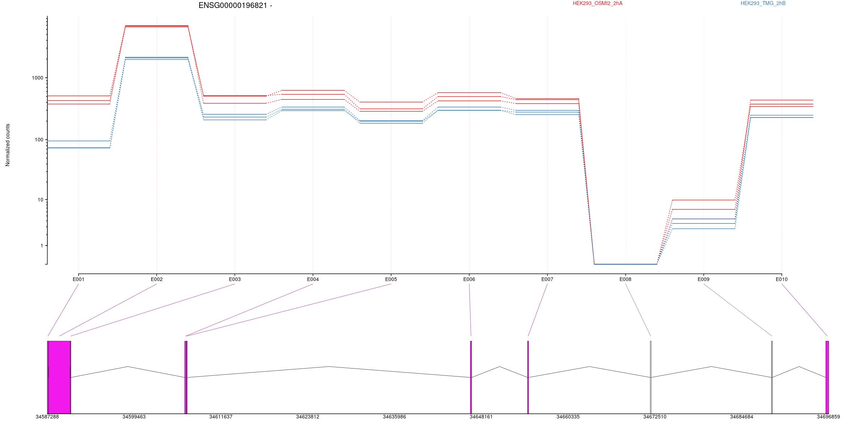Click genomic coordinate 34660335
Screen dimensions: 868x434
[568, 417]
